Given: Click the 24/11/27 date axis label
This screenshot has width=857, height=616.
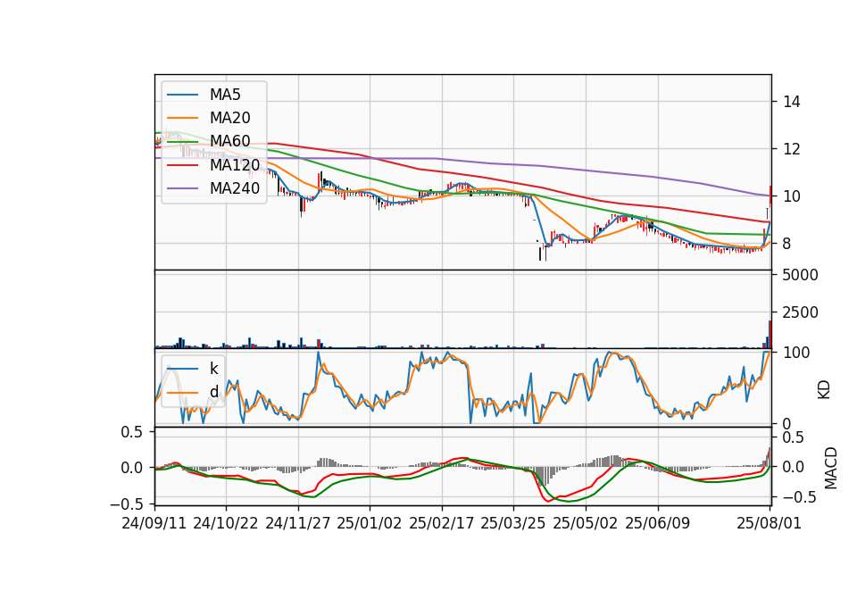Looking at the screenshot, I should [x=298, y=523].
